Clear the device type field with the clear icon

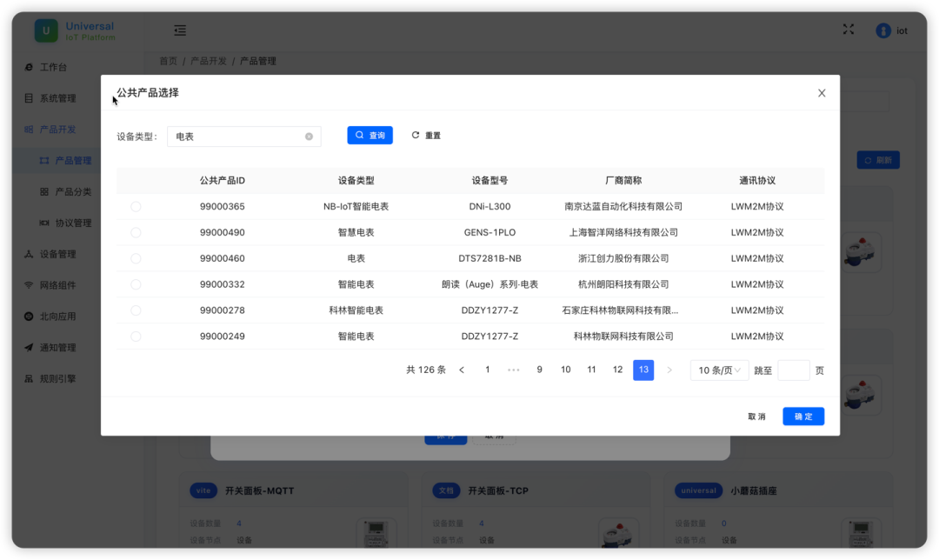[309, 137]
